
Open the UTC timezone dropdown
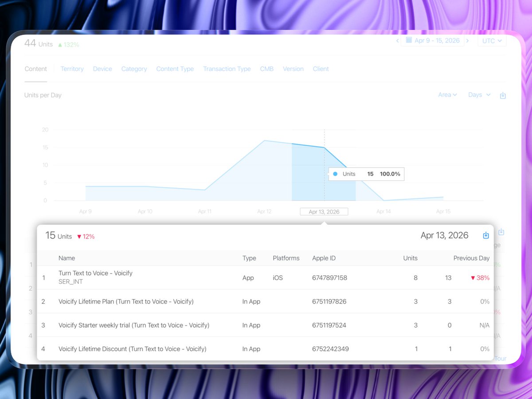pos(492,41)
